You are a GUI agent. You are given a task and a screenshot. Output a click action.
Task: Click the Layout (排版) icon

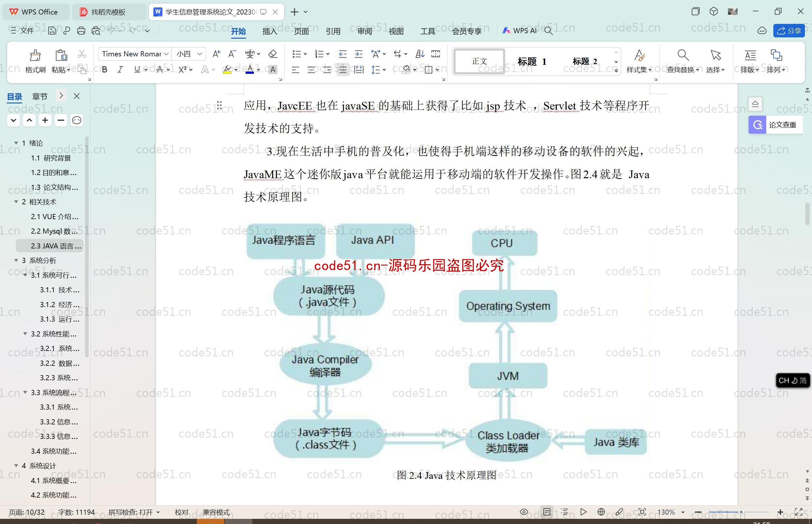[750, 55]
